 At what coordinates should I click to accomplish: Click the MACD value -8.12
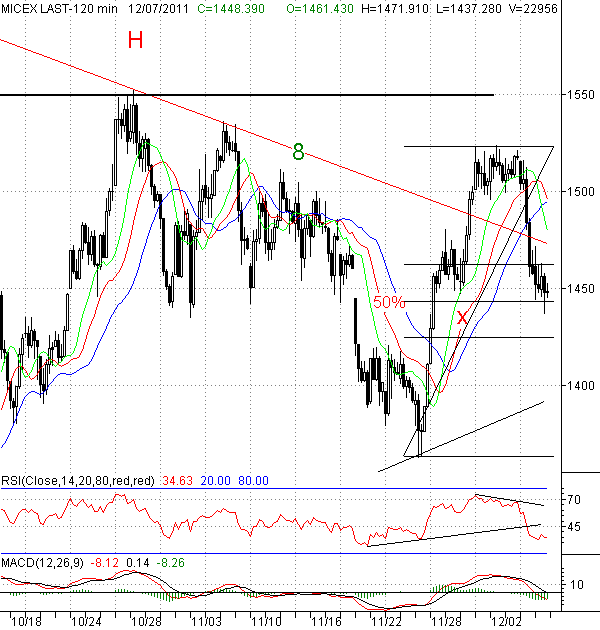click(x=104, y=562)
